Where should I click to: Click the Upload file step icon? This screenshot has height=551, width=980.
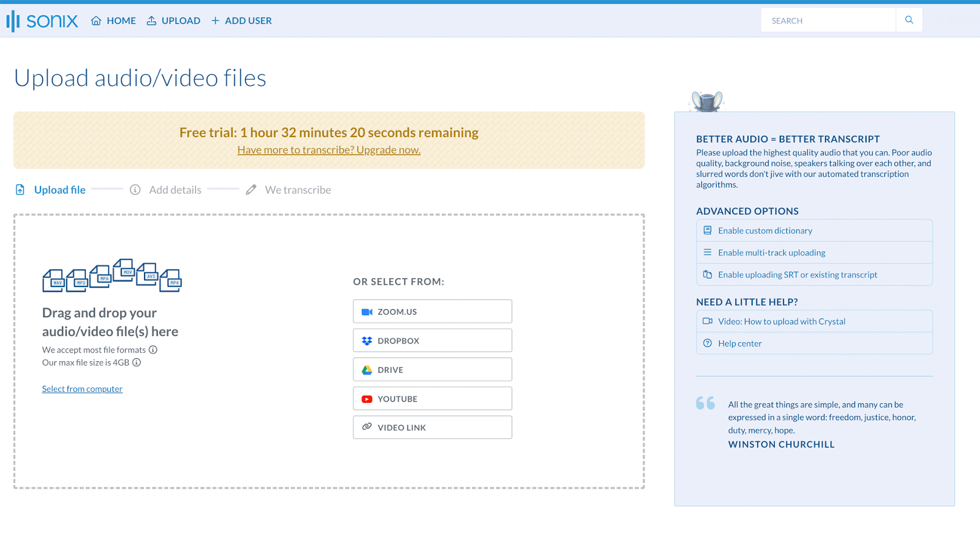tap(20, 190)
